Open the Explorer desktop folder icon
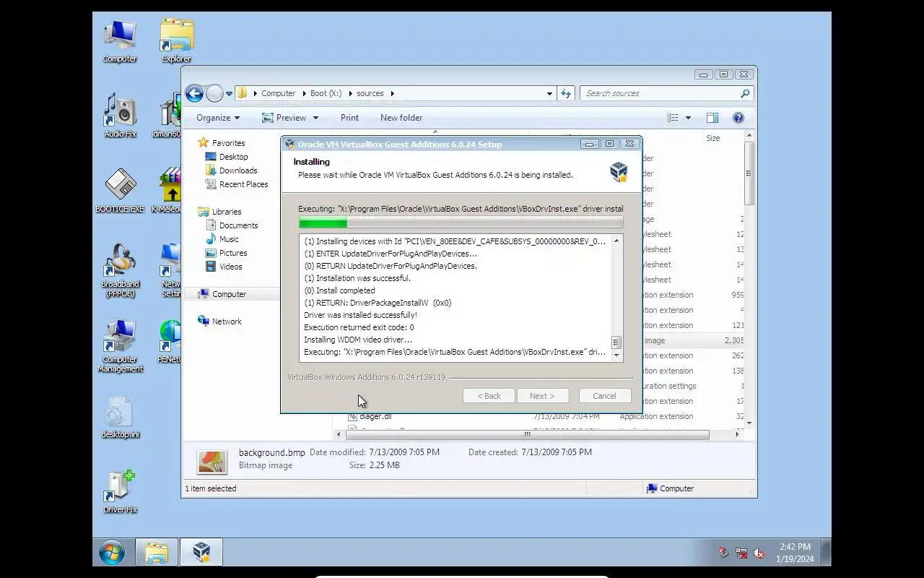The width and height of the screenshot is (924, 578). click(176, 41)
